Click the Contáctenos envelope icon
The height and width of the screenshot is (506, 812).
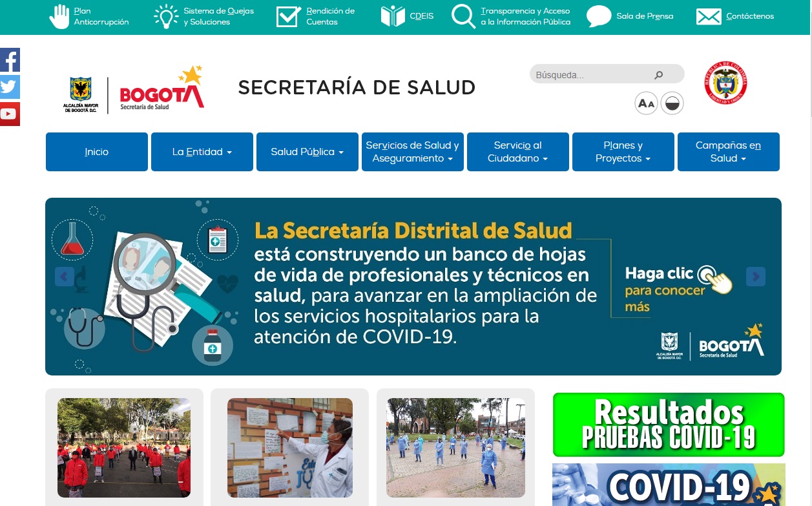coord(709,17)
